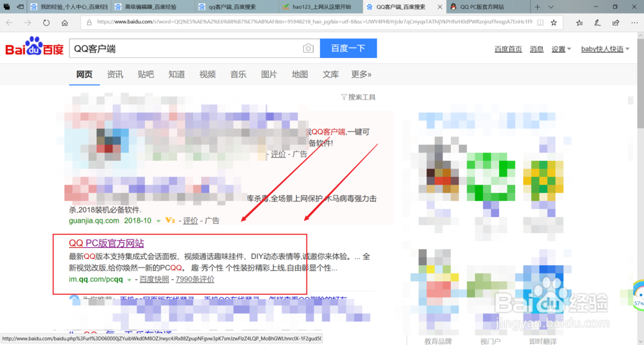Image resolution: width=644 pixels, height=345 pixels.
Task: Switch to 我的经验_个人中心 tab
Action: [69, 7]
